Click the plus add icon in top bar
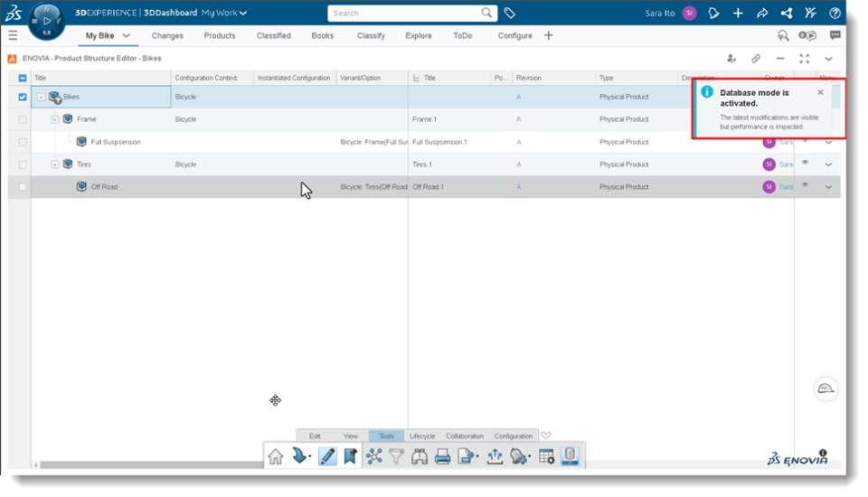868x497 pixels. [738, 13]
